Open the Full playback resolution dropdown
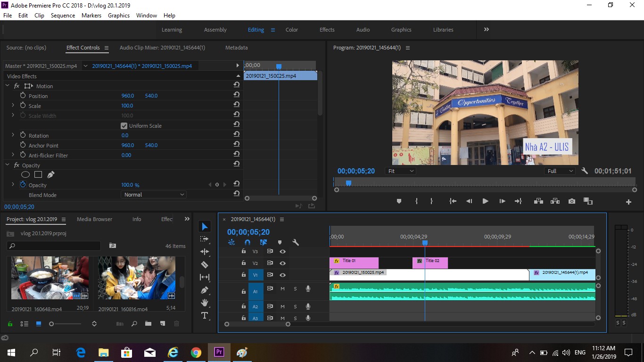Screen dimensions: 644x362 pyautogui.click(x=560, y=171)
